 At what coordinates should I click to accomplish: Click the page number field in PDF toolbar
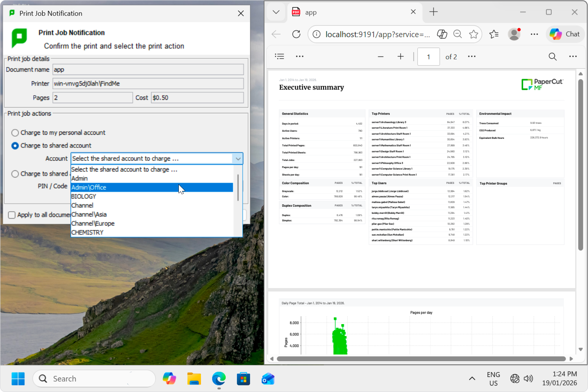tap(428, 57)
